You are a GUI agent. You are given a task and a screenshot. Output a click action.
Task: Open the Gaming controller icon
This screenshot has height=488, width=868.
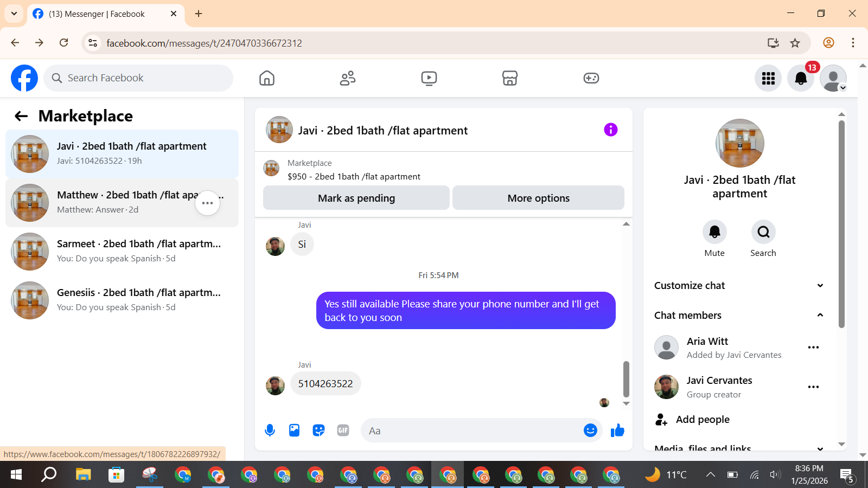[591, 78]
